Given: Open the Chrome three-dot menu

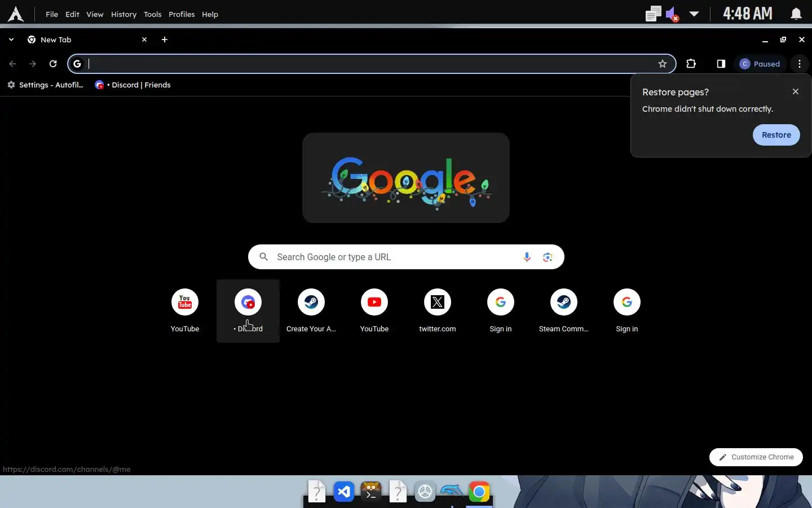Looking at the screenshot, I should tap(800, 64).
